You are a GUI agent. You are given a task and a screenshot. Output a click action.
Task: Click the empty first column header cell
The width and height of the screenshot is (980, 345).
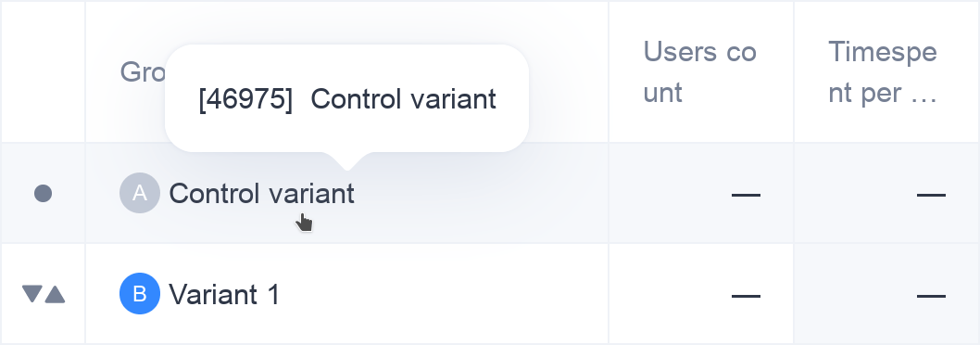[43, 71]
